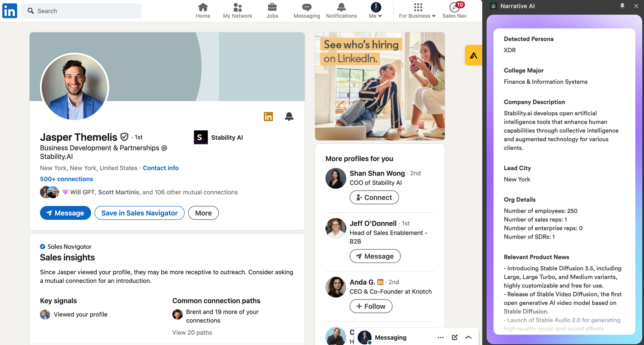Open Anda G.'s profile
Viewport: 644px width, 345px height.
pyautogui.click(x=362, y=282)
